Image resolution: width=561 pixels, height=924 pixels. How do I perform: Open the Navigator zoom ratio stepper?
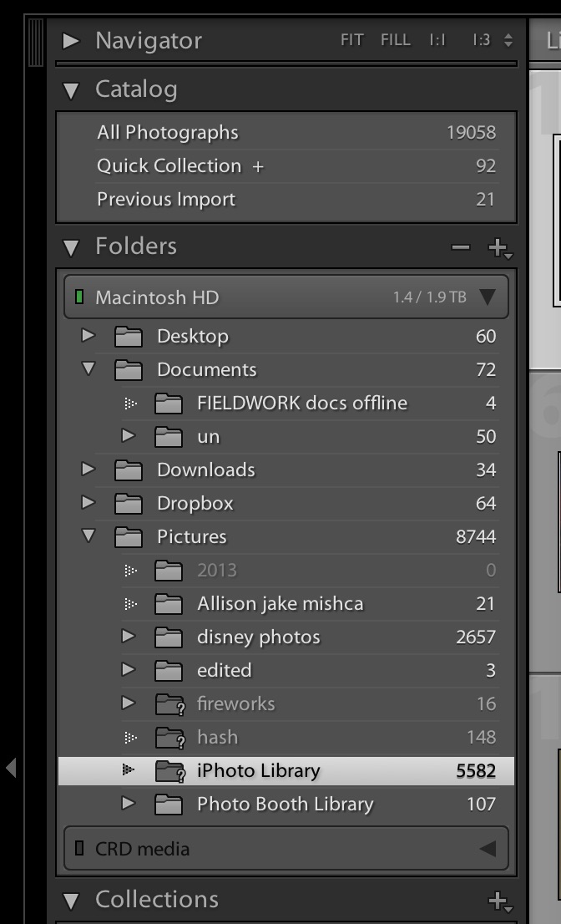click(508, 40)
